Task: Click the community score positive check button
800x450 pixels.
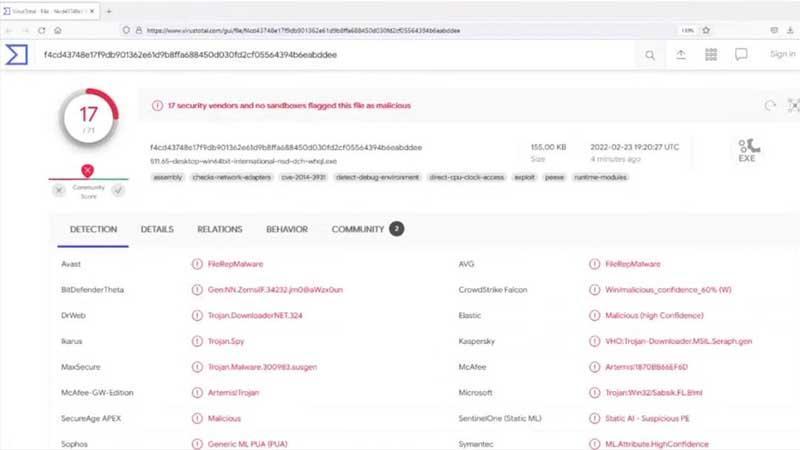Action: pyautogui.click(x=118, y=190)
